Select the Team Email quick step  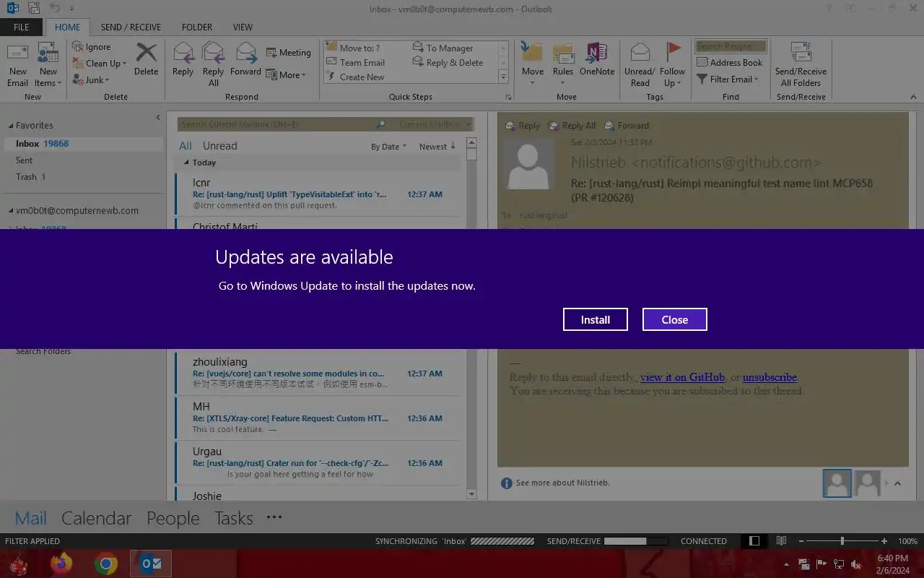[355, 63]
